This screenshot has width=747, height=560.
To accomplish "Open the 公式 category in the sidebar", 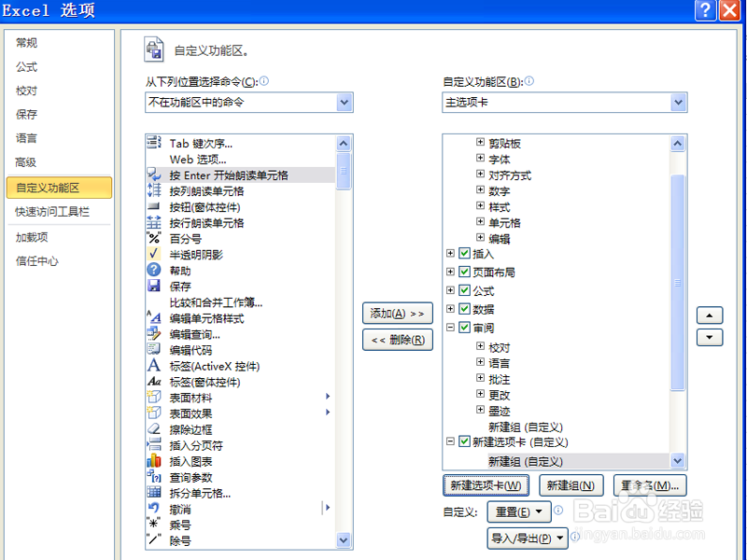I will tap(27, 66).
